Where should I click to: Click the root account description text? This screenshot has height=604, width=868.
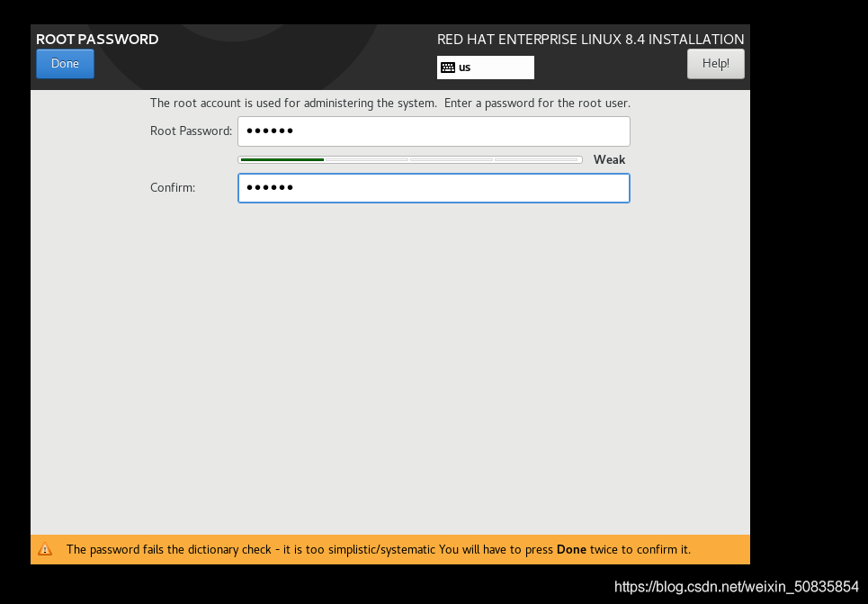coord(390,104)
